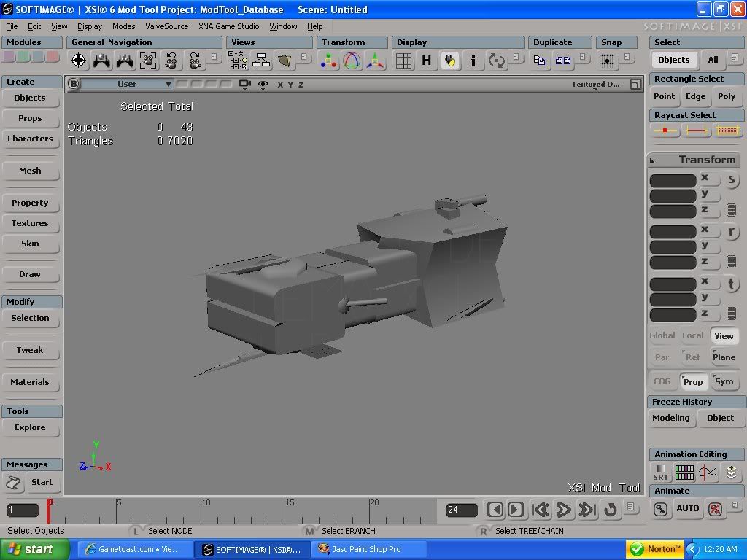
Task: Click the Textures button
Action: (31, 223)
